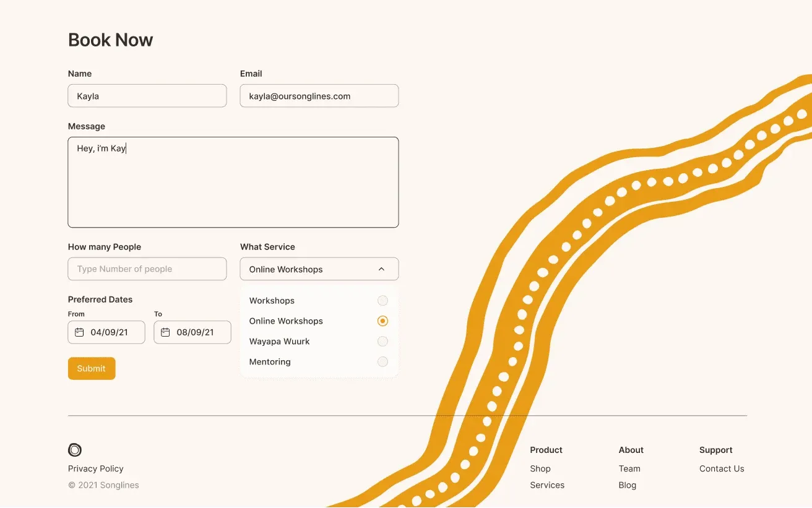812x508 pixels.
Task: Click the "© 2021 Songlines" copyright text
Action: click(103, 485)
